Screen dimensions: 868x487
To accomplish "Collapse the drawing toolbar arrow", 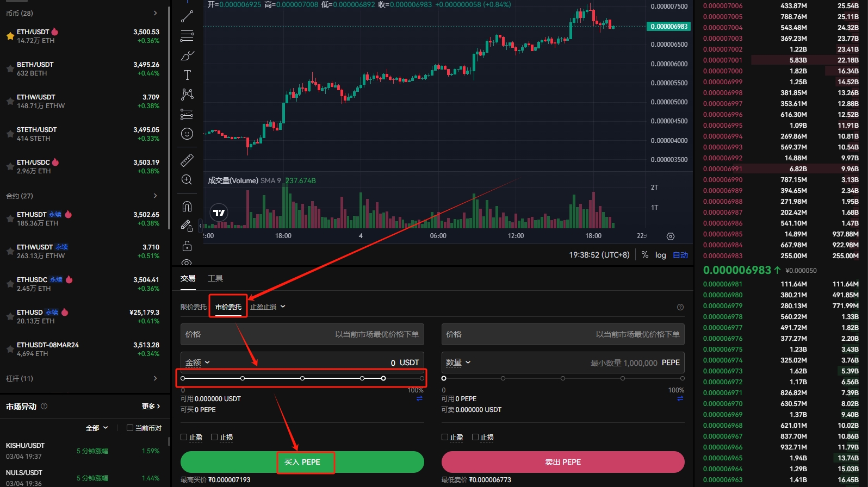I will click(x=200, y=226).
